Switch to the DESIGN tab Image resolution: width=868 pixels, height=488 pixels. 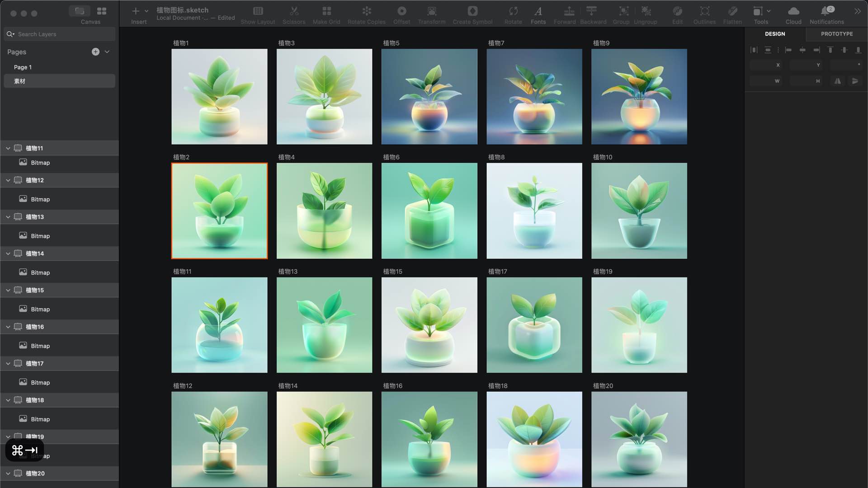click(x=775, y=33)
